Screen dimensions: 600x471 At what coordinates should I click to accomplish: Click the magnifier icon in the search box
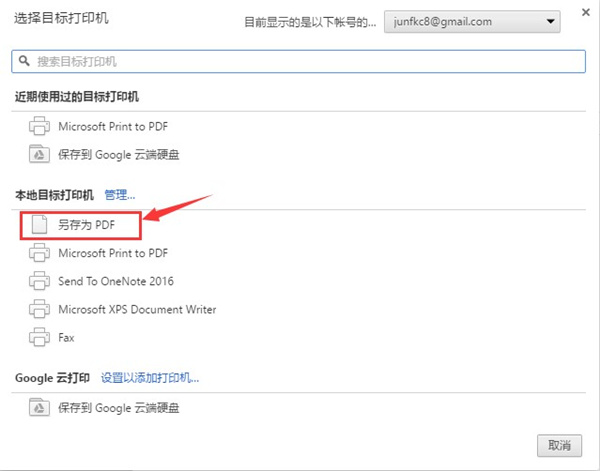pos(24,60)
